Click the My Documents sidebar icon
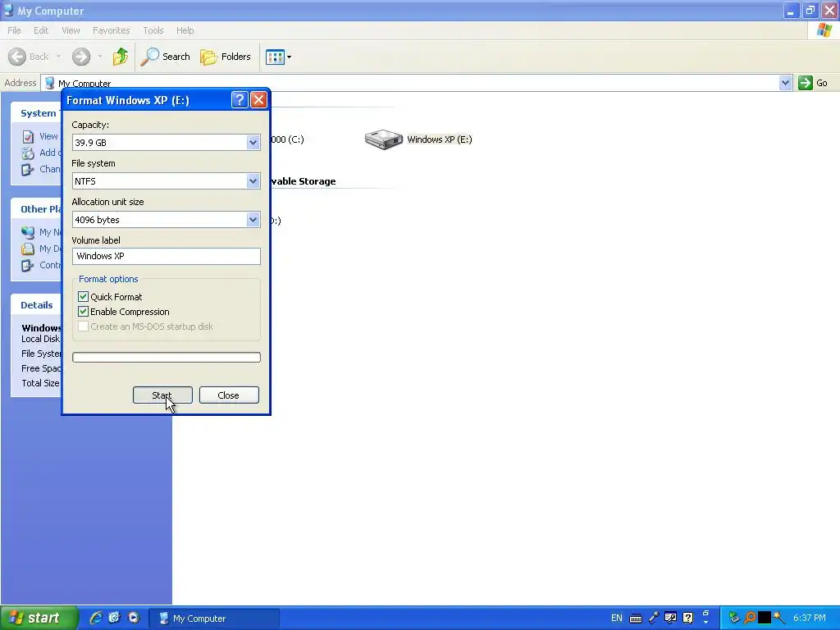The width and height of the screenshot is (840, 630). coord(28,249)
